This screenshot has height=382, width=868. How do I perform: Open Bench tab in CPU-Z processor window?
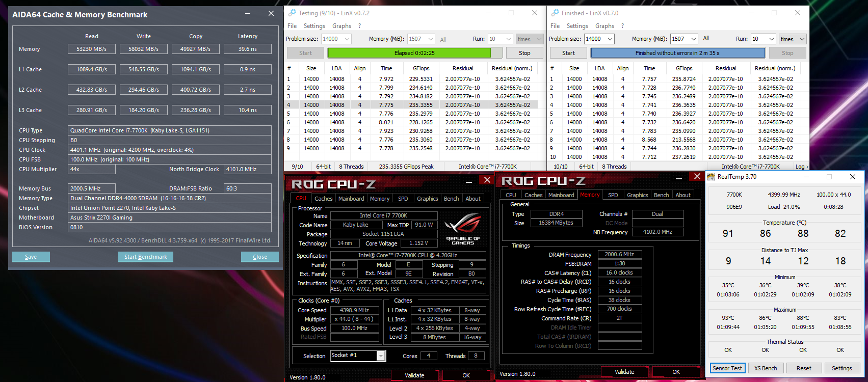pos(451,199)
